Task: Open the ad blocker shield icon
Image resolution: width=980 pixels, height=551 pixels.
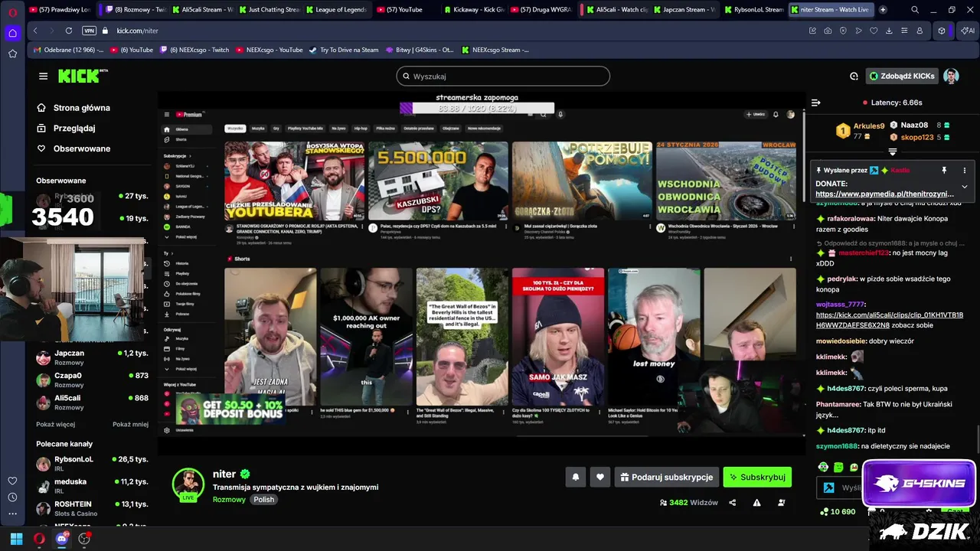Action: pos(843,31)
